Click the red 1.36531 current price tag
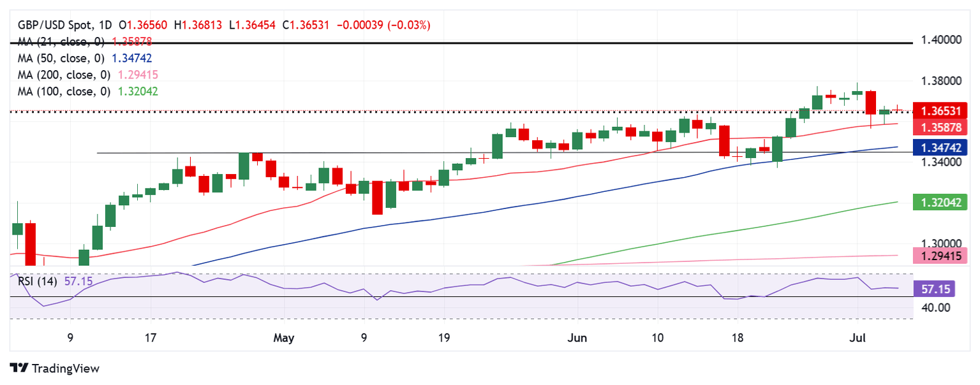980x385 pixels. tap(941, 110)
